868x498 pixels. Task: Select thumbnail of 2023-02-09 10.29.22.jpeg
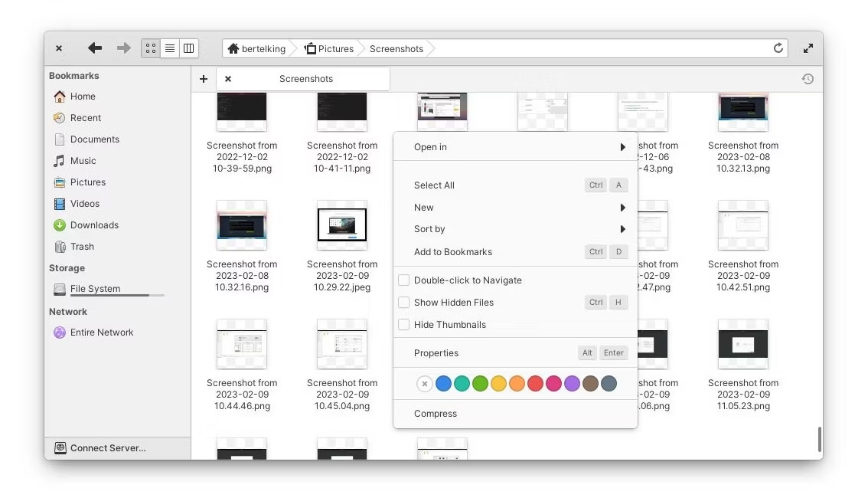pyautogui.click(x=342, y=225)
